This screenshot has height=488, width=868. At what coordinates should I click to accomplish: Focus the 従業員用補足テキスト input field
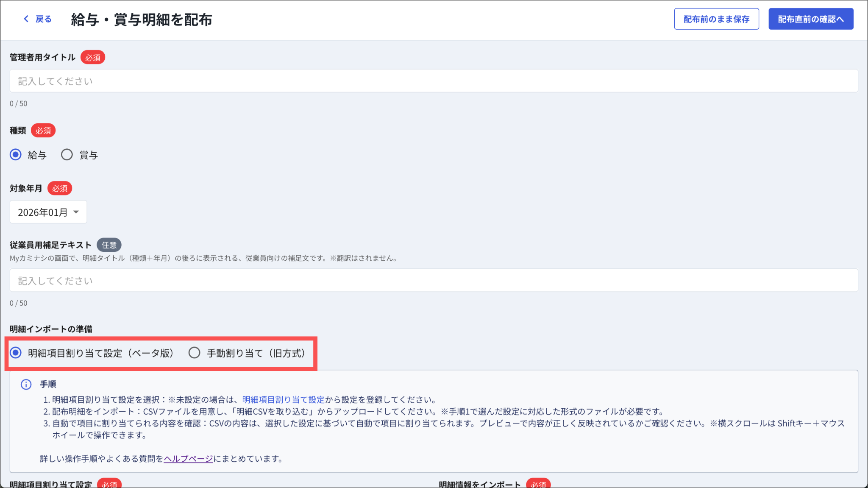coord(433,281)
